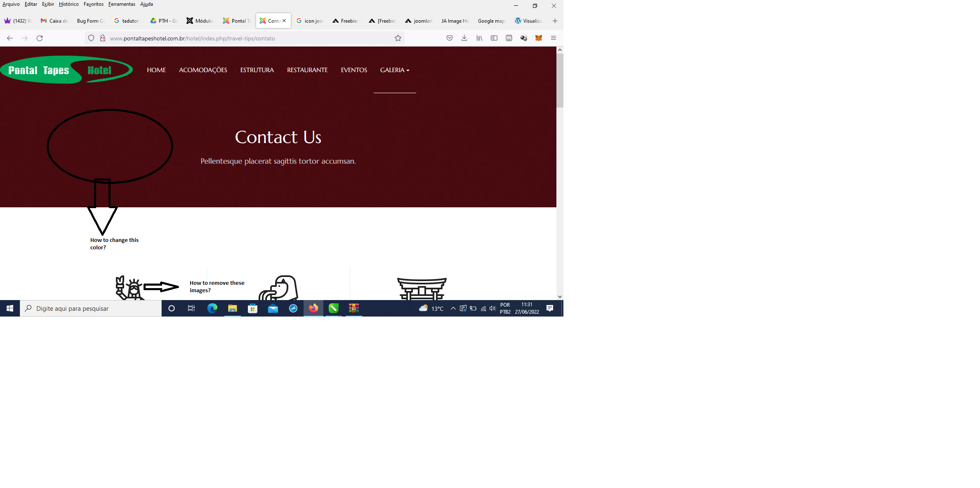Screen dimensions: 980x488
Task: Switch to the Pontal Tapes tab
Action: pyautogui.click(x=237, y=21)
